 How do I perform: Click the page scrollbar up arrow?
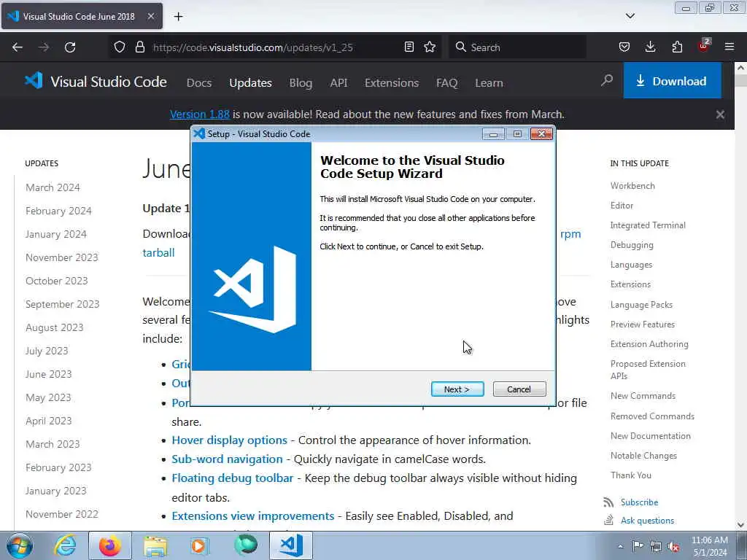pyautogui.click(x=741, y=68)
